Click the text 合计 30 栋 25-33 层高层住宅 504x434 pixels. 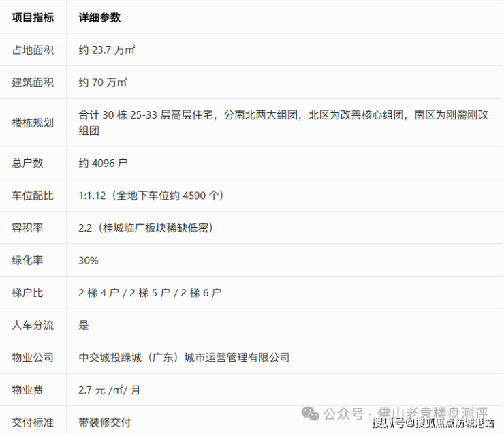pyautogui.click(x=146, y=114)
